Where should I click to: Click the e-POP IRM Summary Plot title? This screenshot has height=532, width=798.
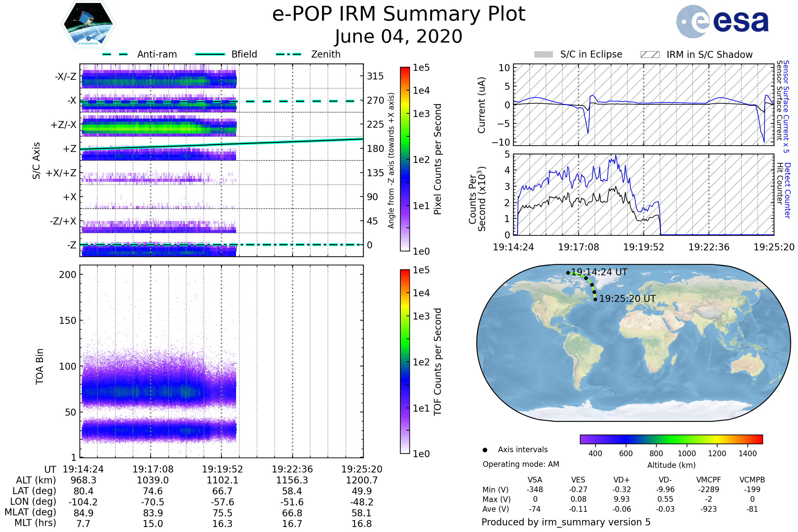point(399,14)
